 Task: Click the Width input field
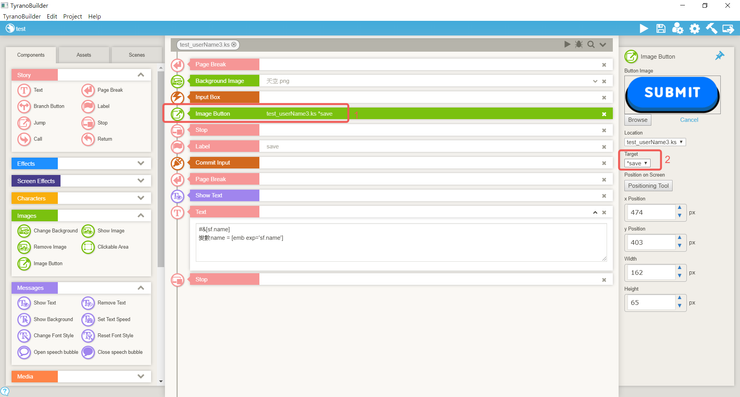tap(650, 273)
